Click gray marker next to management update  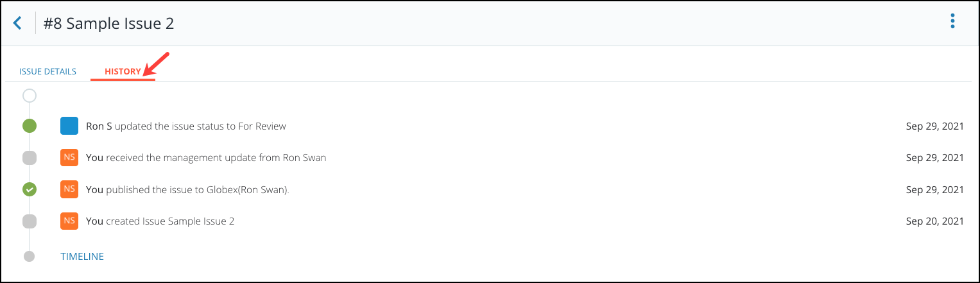pos(29,157)
